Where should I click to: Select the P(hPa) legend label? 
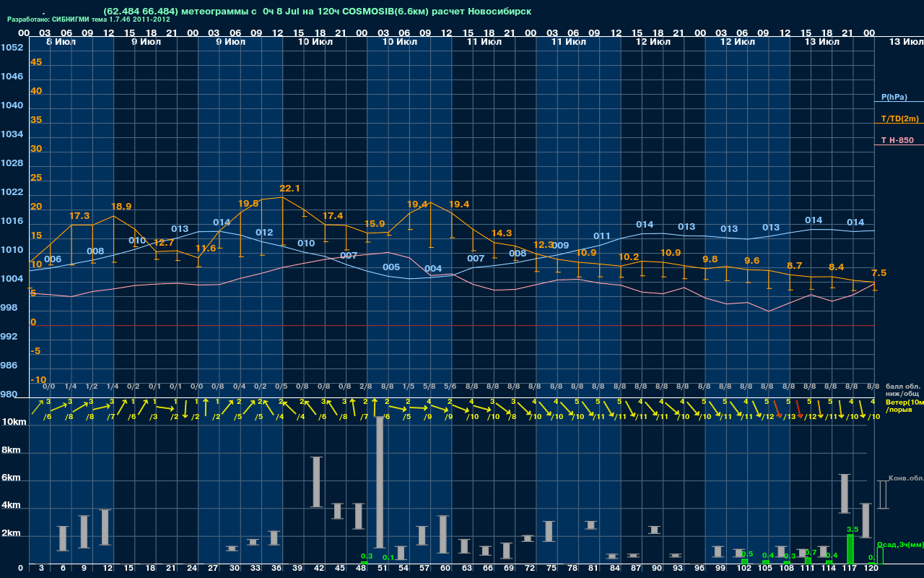[894, 97]
